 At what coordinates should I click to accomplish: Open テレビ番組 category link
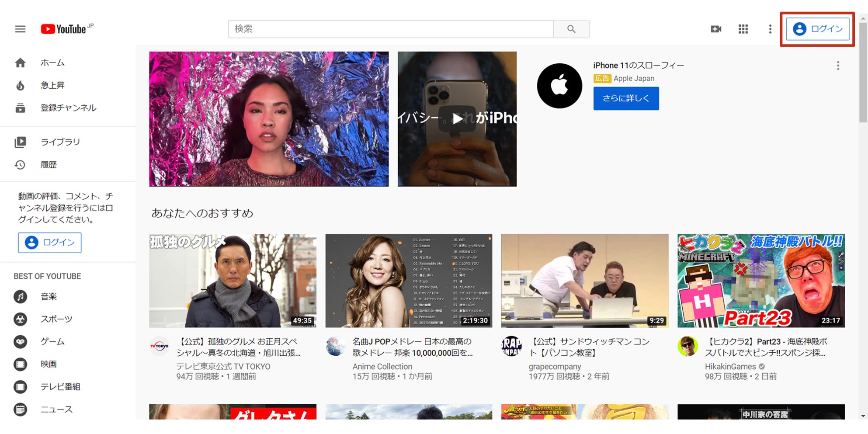pos(60,387)
